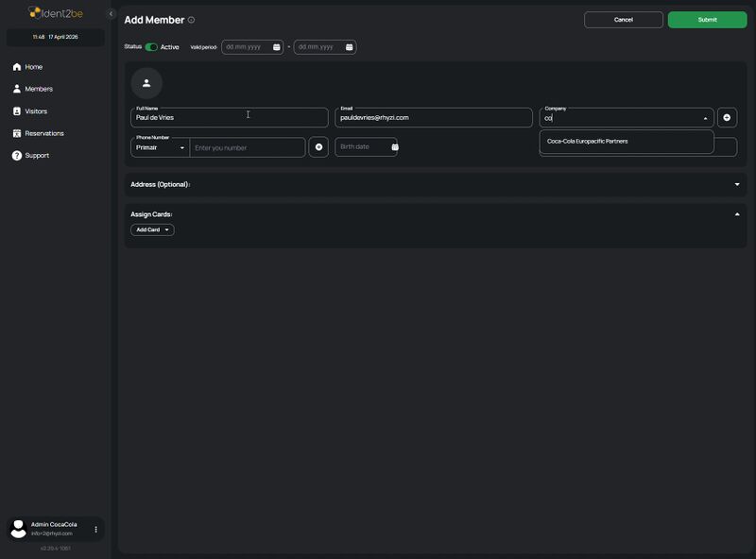756x559 pixels.
Task: Toggle the Active status switch
Action: (151, 47)
